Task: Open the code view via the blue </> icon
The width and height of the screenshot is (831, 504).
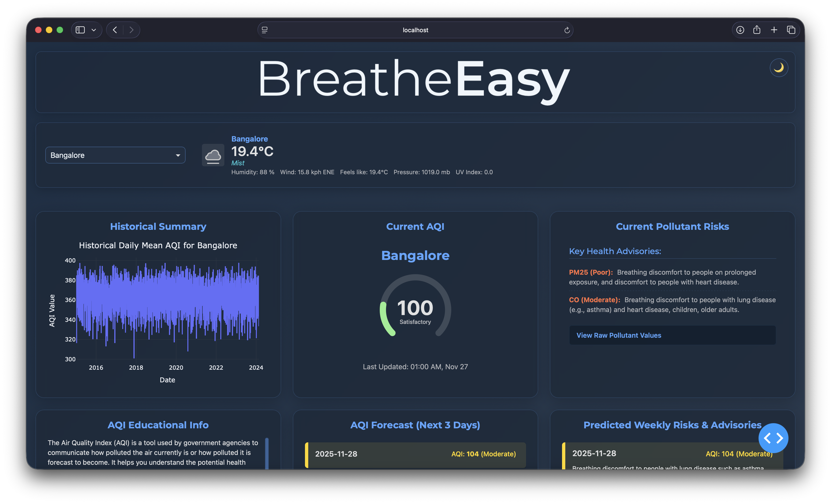Action: pos(773,438)
